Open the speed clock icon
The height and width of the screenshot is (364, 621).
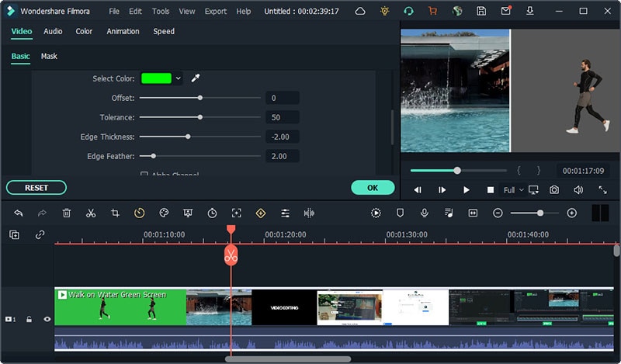(x=140, y=213)
